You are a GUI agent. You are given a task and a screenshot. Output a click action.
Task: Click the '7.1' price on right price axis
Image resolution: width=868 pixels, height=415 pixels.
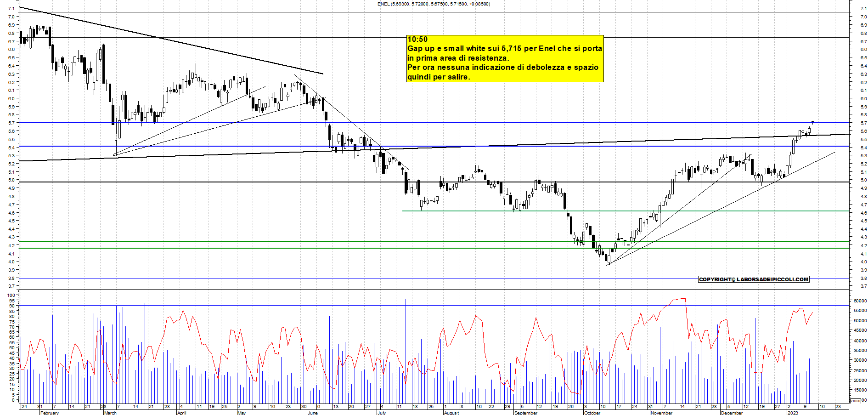864,9
